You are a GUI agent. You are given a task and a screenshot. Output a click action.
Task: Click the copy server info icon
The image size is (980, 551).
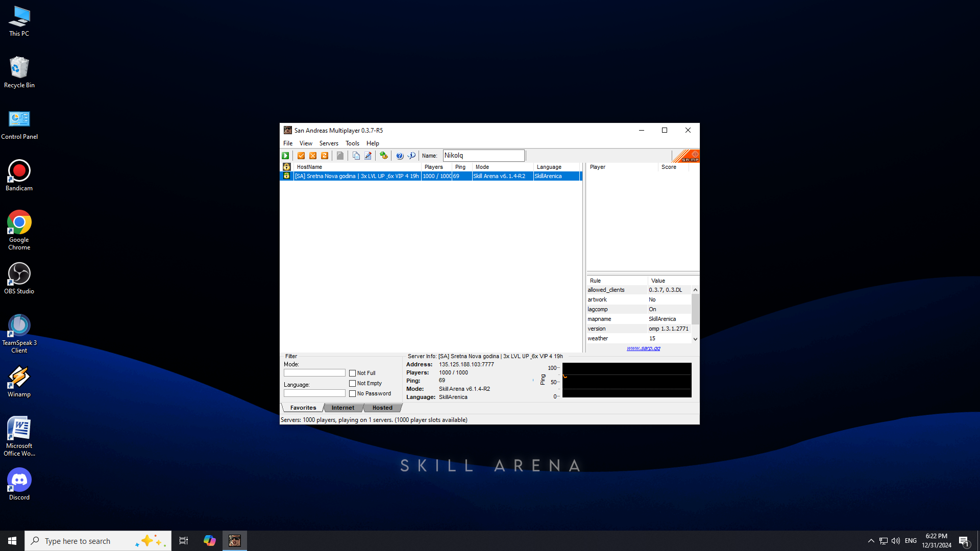click(x=356, y=156)
